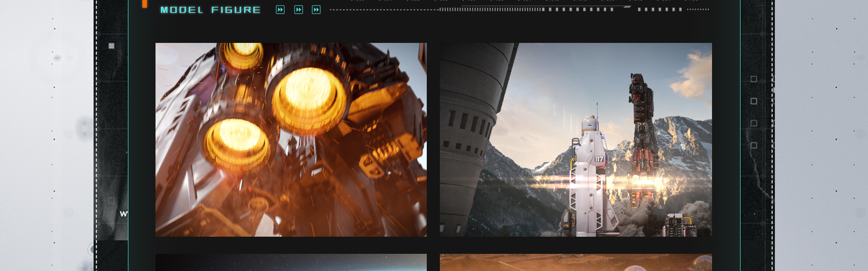Open the MODEL FIGURE section title
The height and width of the screenshot is (271, 868).
210,10
